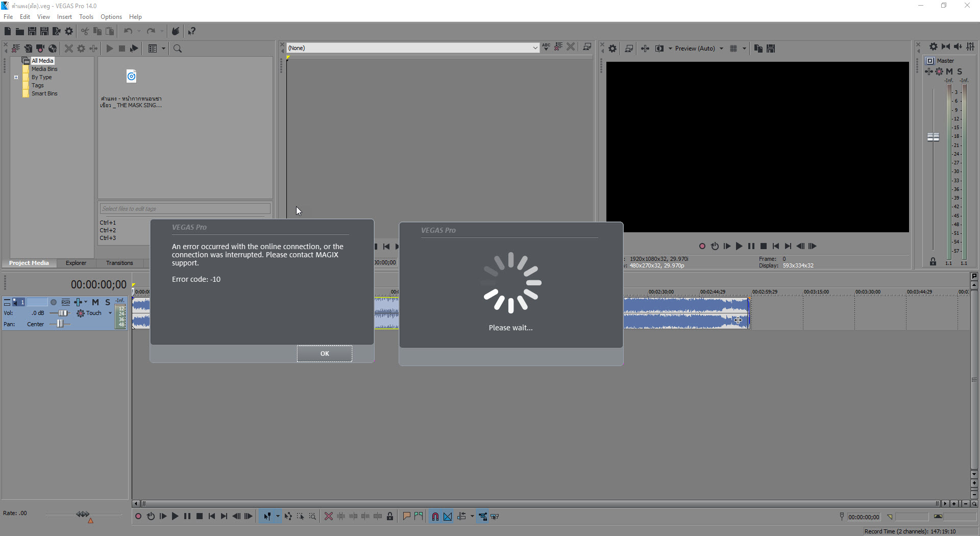
Task: Click the Interactive Tutorials hand icon
Action: coord(176,31)
